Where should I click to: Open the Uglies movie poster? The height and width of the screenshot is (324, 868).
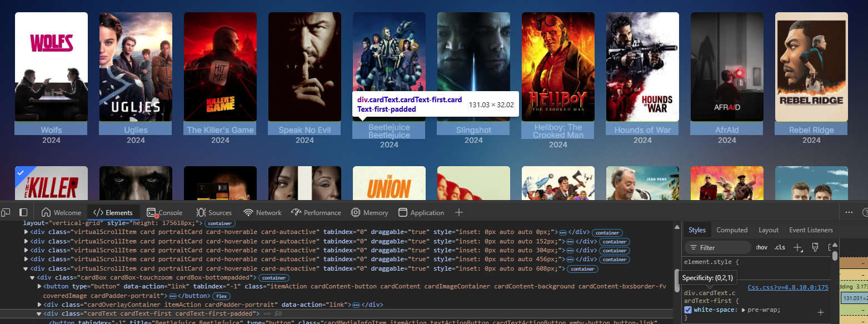point(136,67)
